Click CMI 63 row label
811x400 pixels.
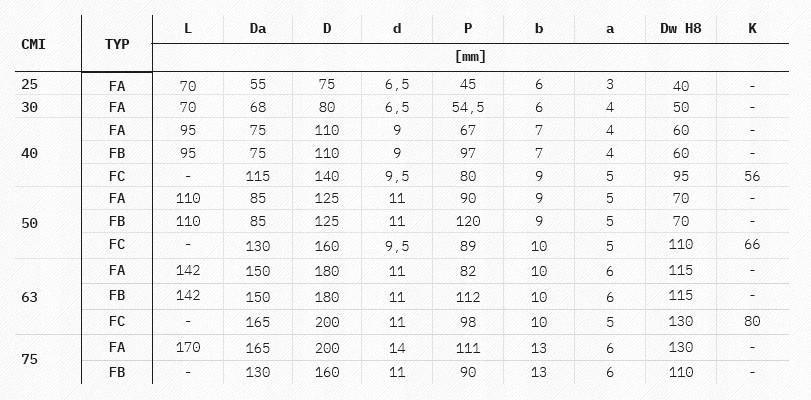click(29, 297)
